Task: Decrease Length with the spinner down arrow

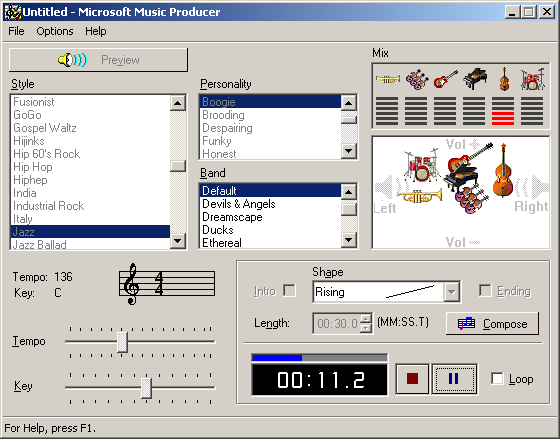Action: click(366, 328)
